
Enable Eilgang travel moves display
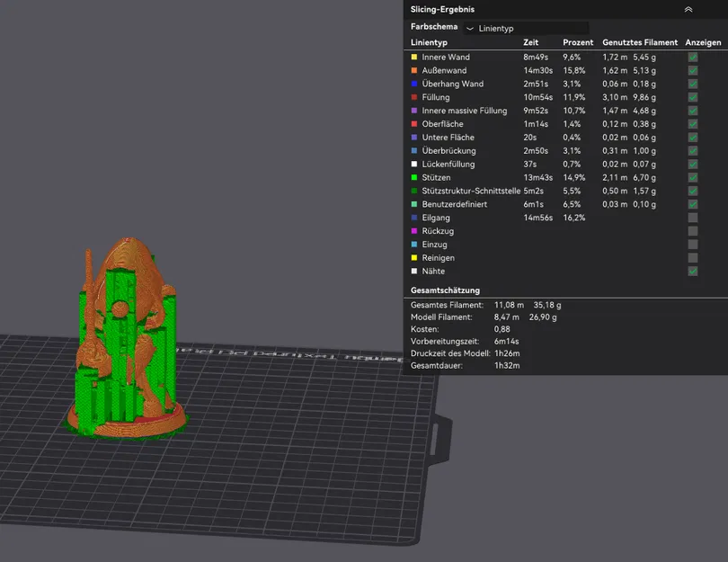tap(692, 218)
